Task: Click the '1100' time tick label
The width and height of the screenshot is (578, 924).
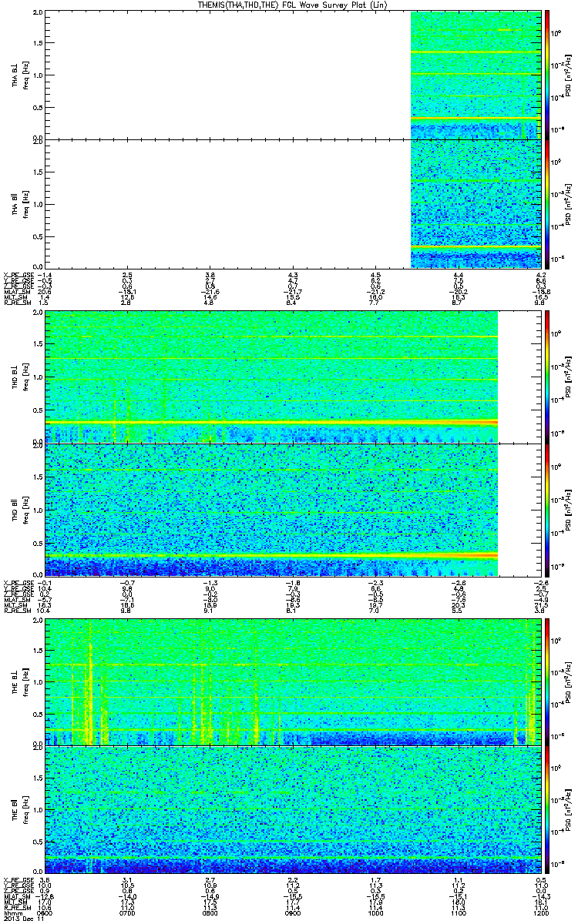Action: click(x=460, y=912)
